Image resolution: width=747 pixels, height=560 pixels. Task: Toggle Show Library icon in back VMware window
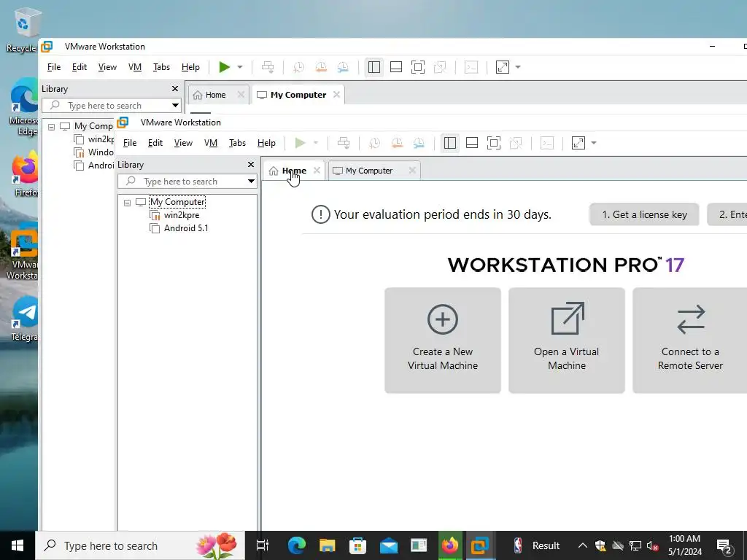click(x=374, y=67)
